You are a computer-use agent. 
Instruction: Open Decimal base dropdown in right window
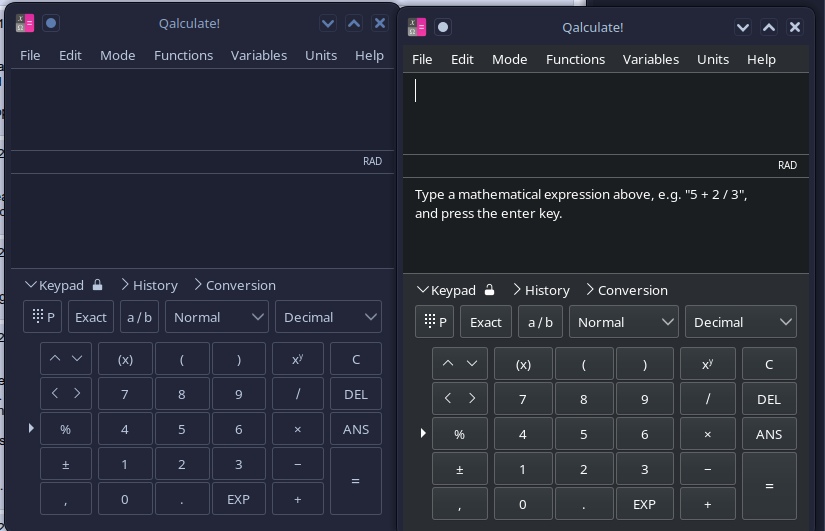click(x=741, y=322)
